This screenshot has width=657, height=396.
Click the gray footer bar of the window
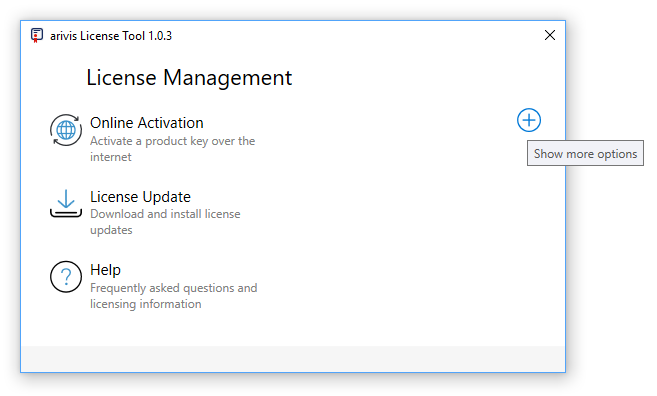click(x=293, y=359)
